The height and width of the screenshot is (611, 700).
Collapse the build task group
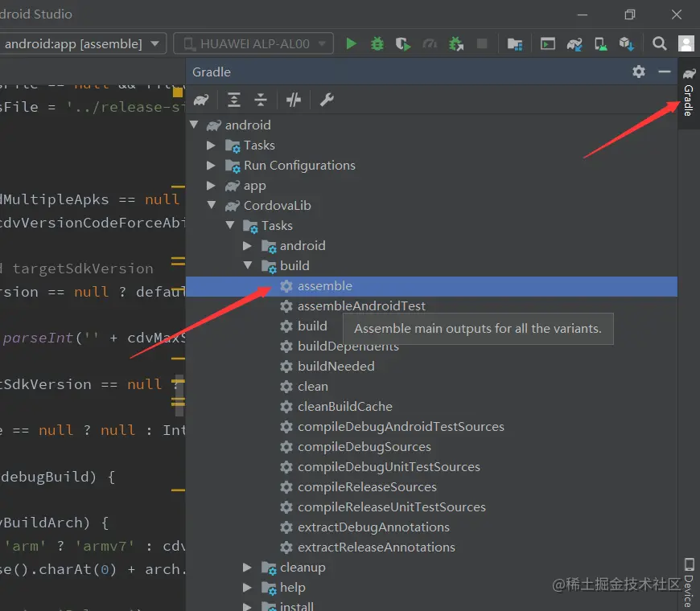click(x=248, y=265)
